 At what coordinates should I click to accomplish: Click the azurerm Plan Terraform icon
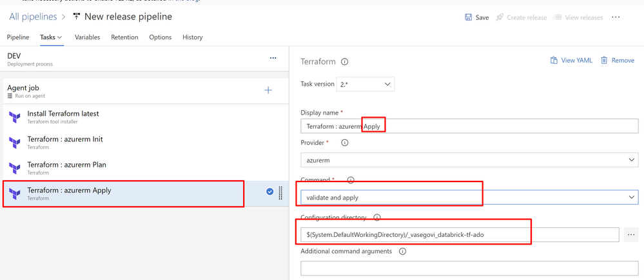click(14, 168)
